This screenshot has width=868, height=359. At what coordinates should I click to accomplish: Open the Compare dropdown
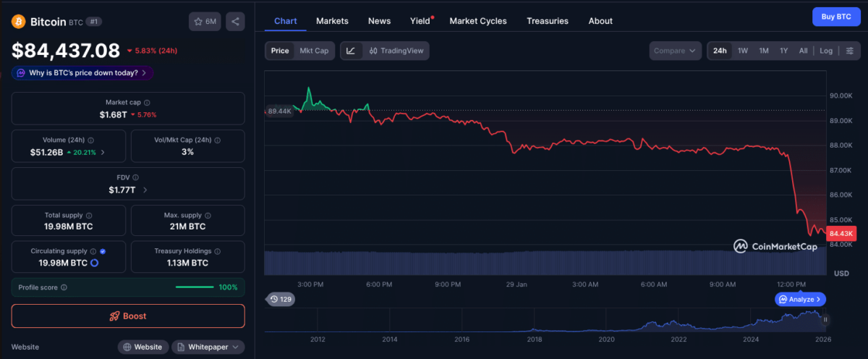[675, 51]
